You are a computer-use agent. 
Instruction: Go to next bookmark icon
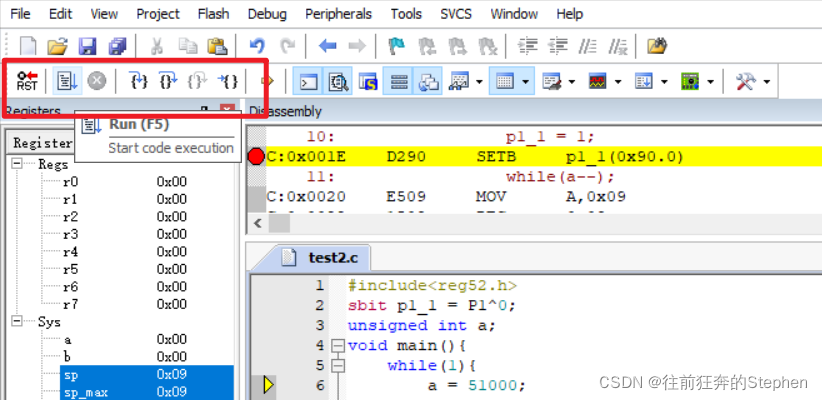[x=457, y=46]
